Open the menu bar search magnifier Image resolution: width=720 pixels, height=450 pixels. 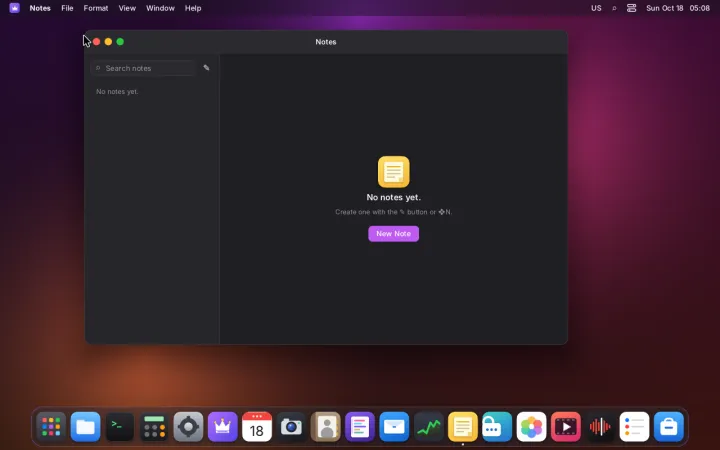614,8
